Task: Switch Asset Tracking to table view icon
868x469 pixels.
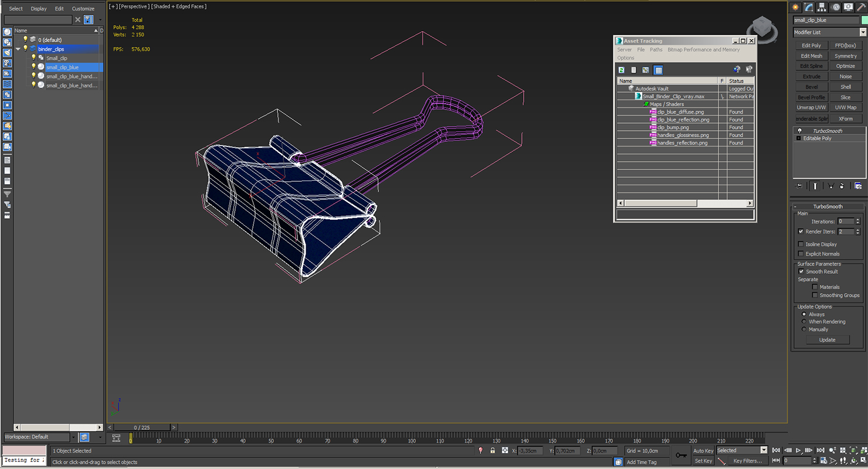Action: [x=658, y=70]
